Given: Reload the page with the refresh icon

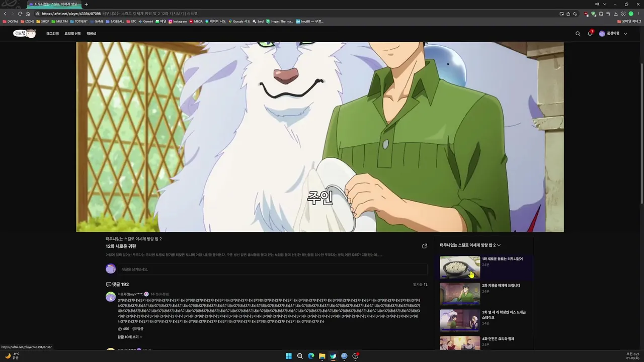Looking at the screenshot, I should 20,14.
